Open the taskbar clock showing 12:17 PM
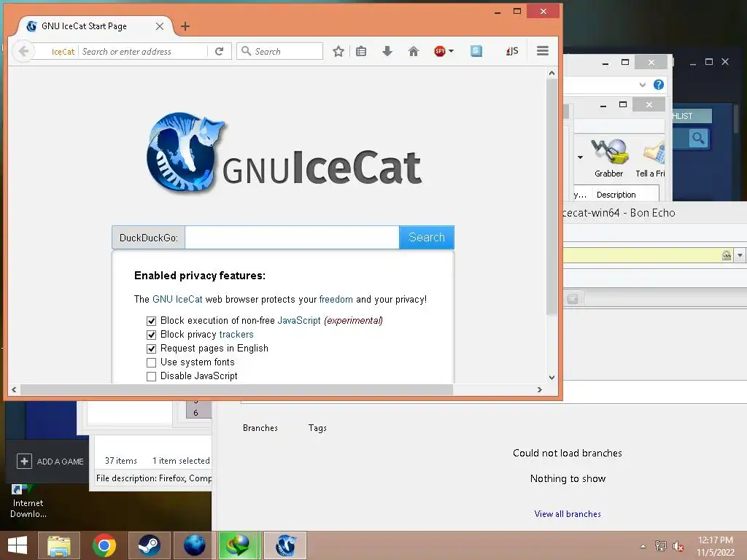The image size is (747, 560). 716,545
